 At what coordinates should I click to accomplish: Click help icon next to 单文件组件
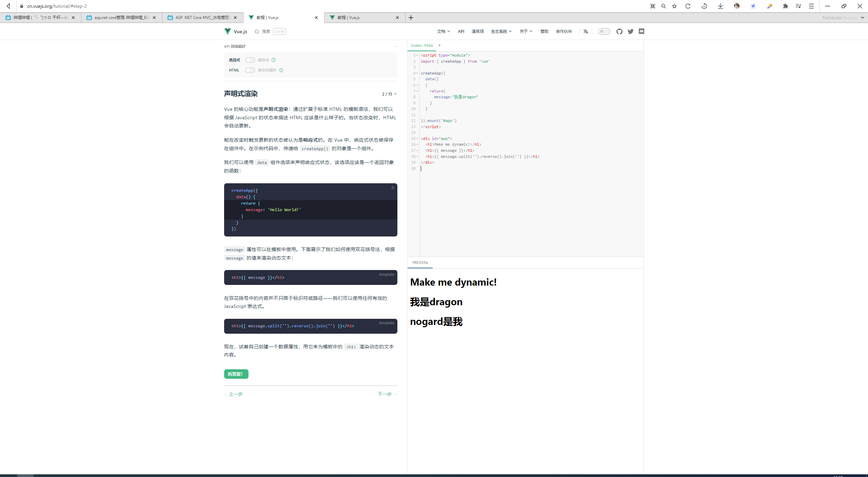click(x=281, y=70)
